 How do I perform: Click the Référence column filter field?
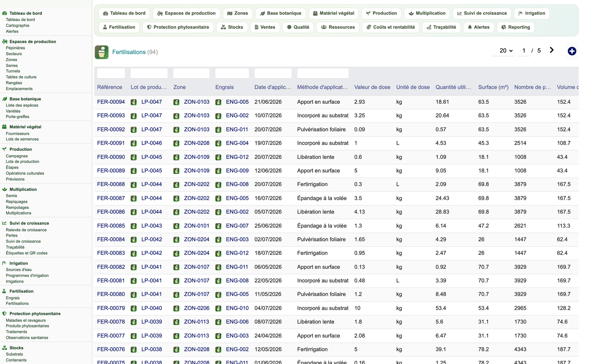pyautogui.click(x=111, y=73)
